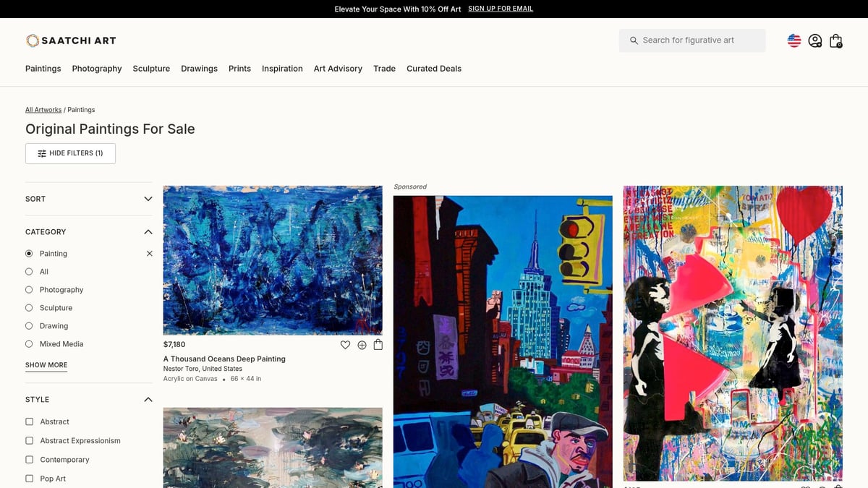This screenshot has height=488, width=868.
Task: Click Sign Up For Email link
Action: tap(501, 9)
